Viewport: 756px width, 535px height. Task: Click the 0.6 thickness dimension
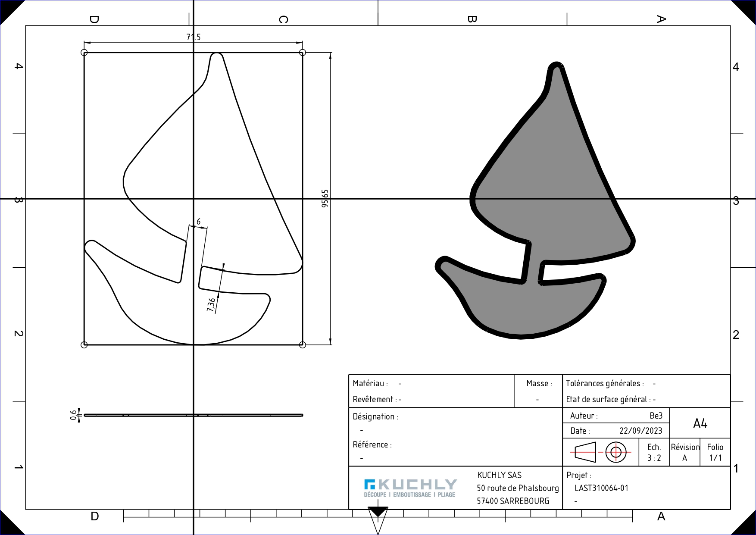coord(73,415)
